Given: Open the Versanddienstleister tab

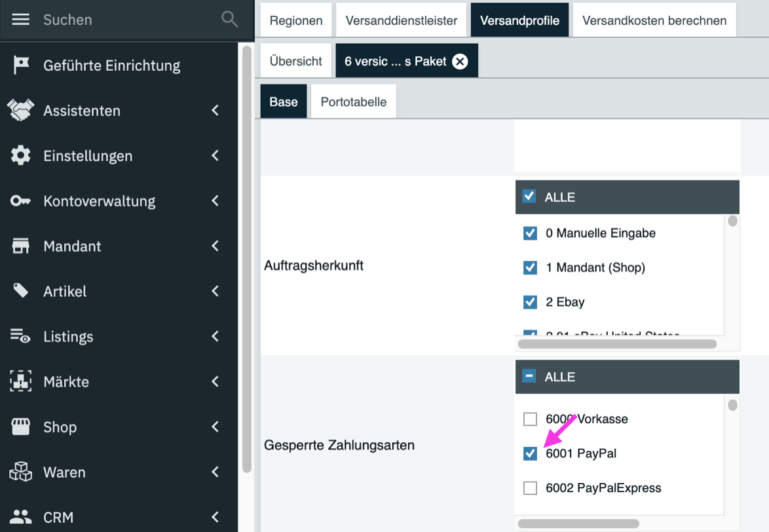Looking at the screenshot, I should click(402, 20).
